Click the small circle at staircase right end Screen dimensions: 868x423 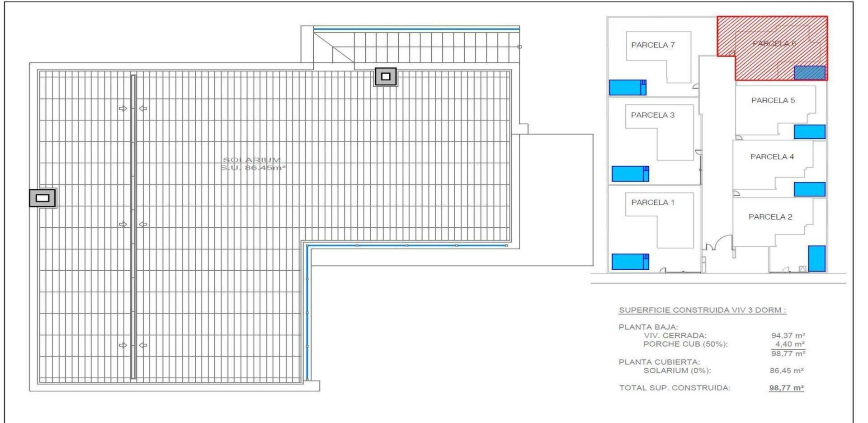click(519, 47)
